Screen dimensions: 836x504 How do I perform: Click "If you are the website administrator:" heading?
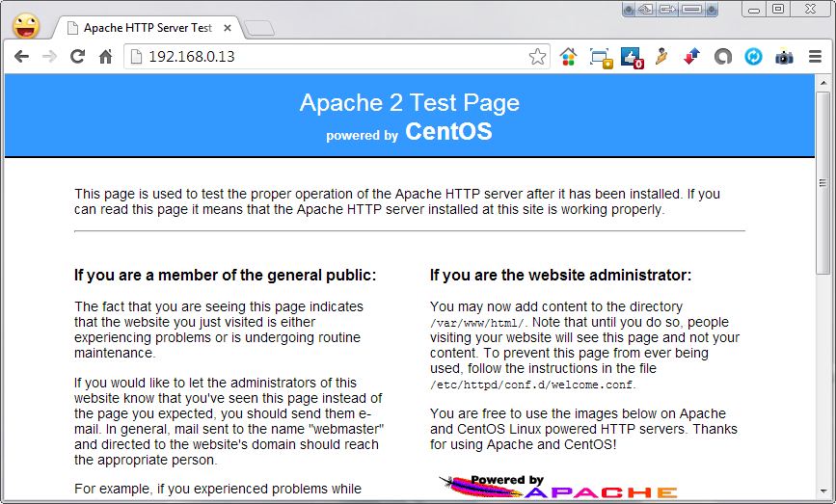(561, 275)
